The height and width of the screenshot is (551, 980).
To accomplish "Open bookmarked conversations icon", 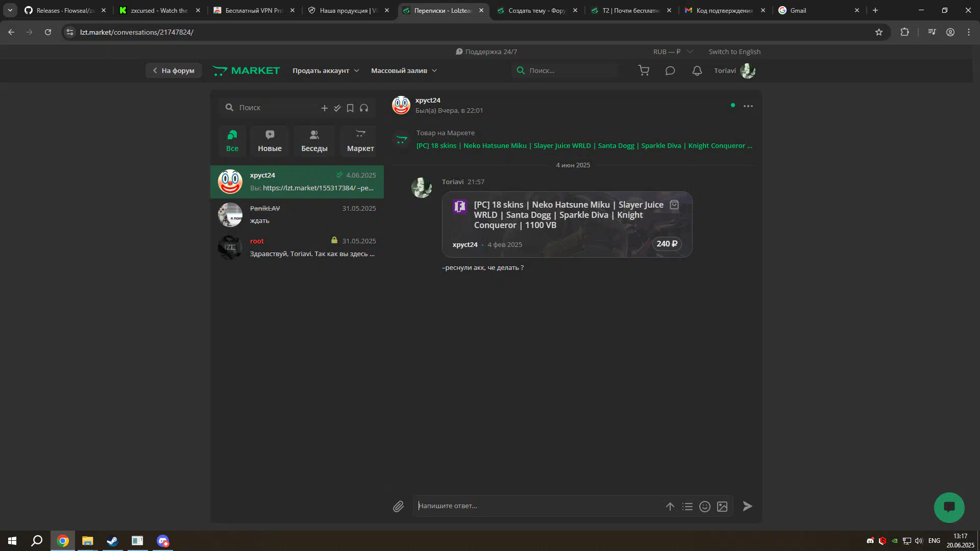I will point(350,108).
